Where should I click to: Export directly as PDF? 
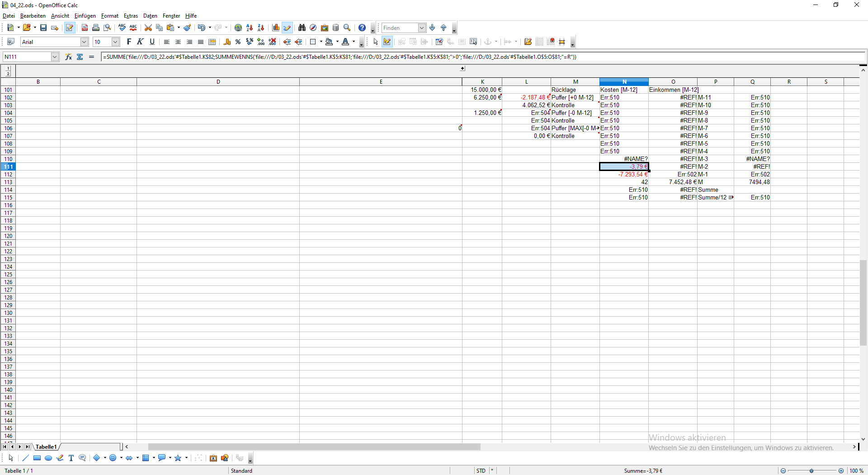pyautogui.click(x=85, y=28)
